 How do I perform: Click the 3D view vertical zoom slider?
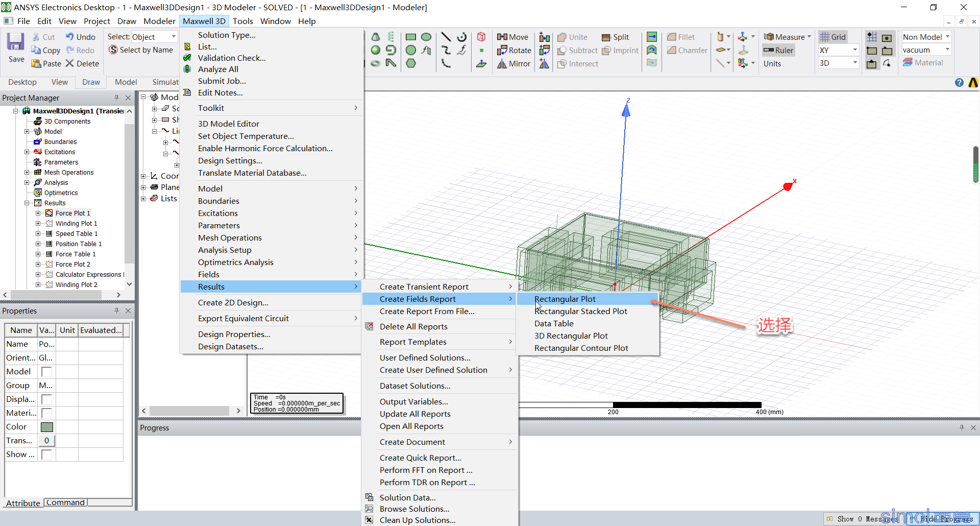point(975,164)
